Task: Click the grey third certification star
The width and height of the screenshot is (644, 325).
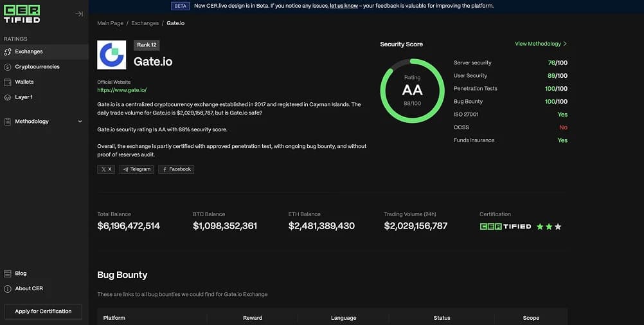Action: click(558, 227)
